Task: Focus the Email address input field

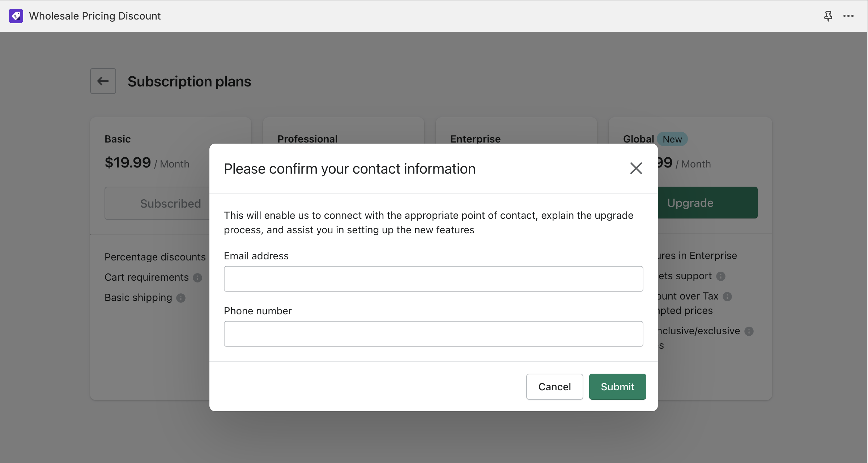Action: click(x=433, y=279)
